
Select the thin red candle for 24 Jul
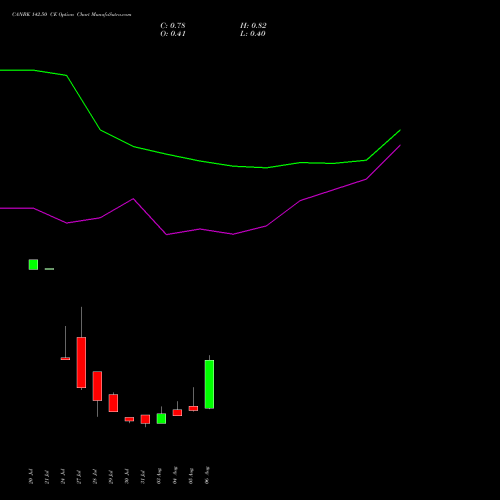tap(65, 359)
